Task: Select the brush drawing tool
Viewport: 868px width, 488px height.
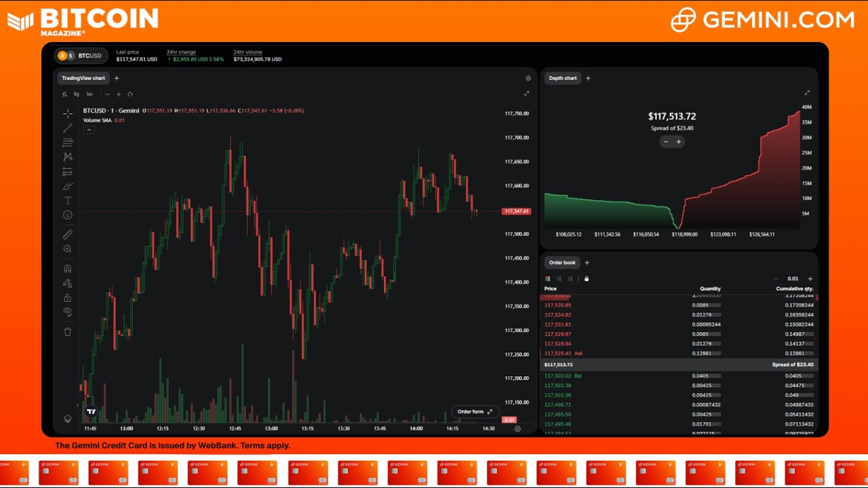Action: point(68,186)
